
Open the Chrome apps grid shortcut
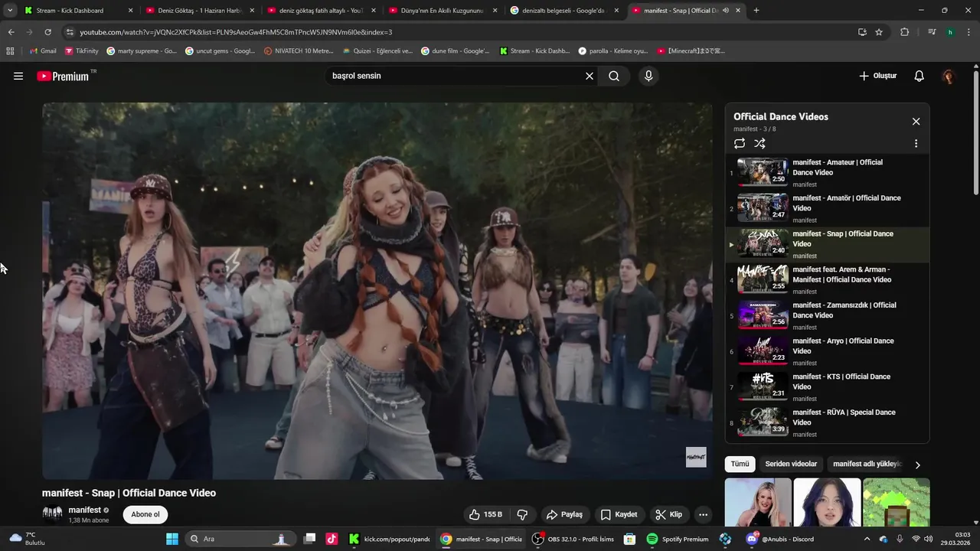click(10, 51)
